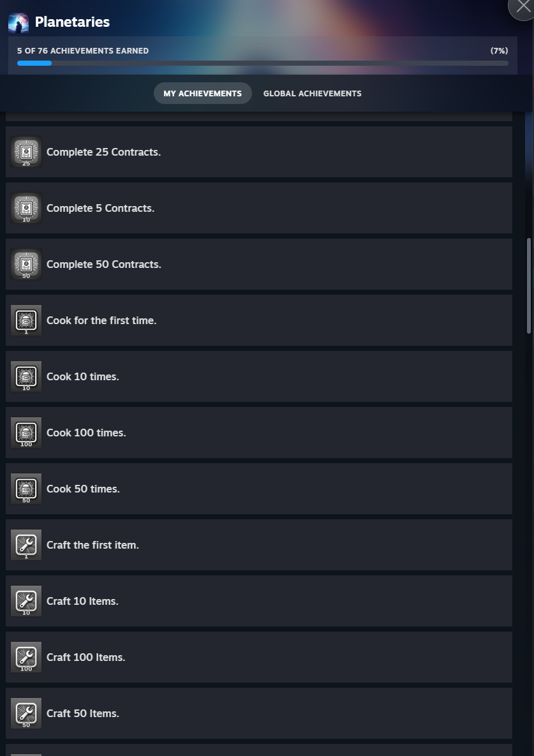
Task: Click the 7% completion percentage label
Action: pos(498,50)
